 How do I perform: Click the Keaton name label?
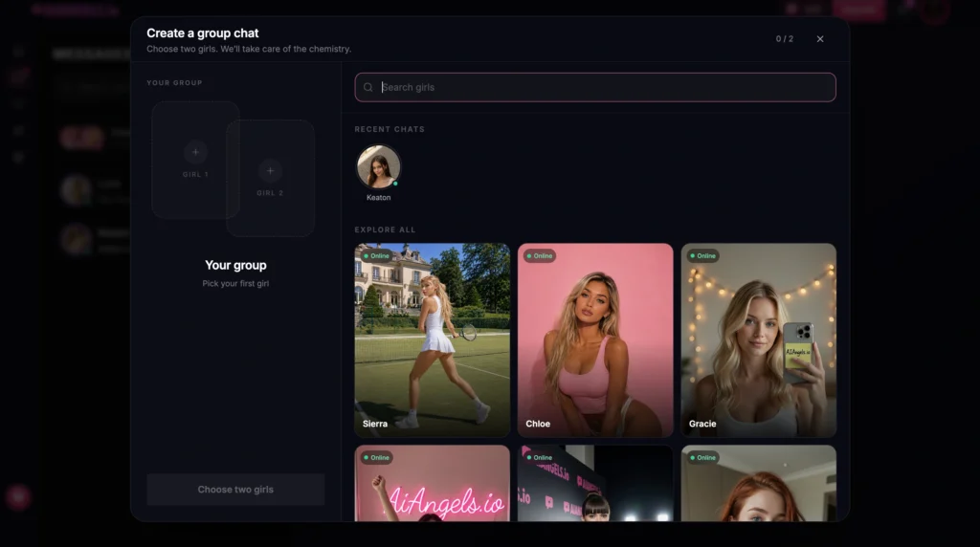379,197
